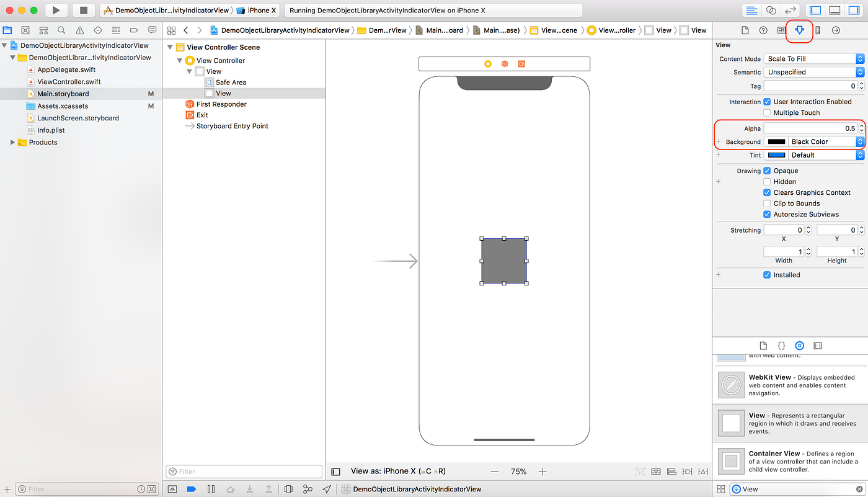Toggle the document outline visibility

tap(335, 472)
